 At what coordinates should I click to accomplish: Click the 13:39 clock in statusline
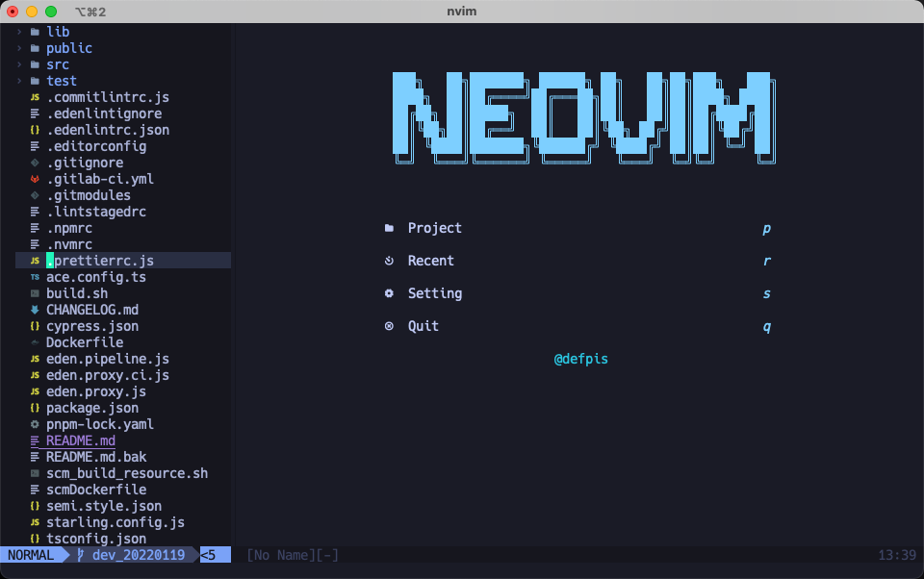click(x=897, y=555)
